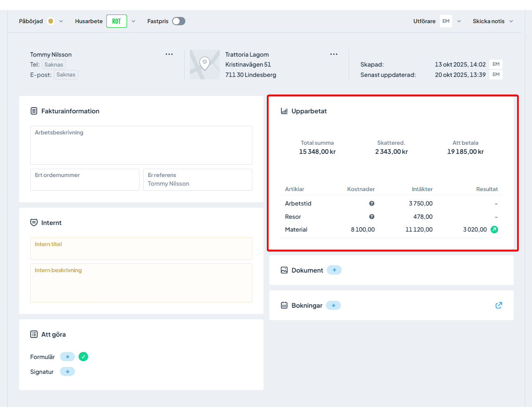The height and width of the screenshot is (407, 532).
Task: Open Bokningar in external view icon
Action: [x=498, y=305]
